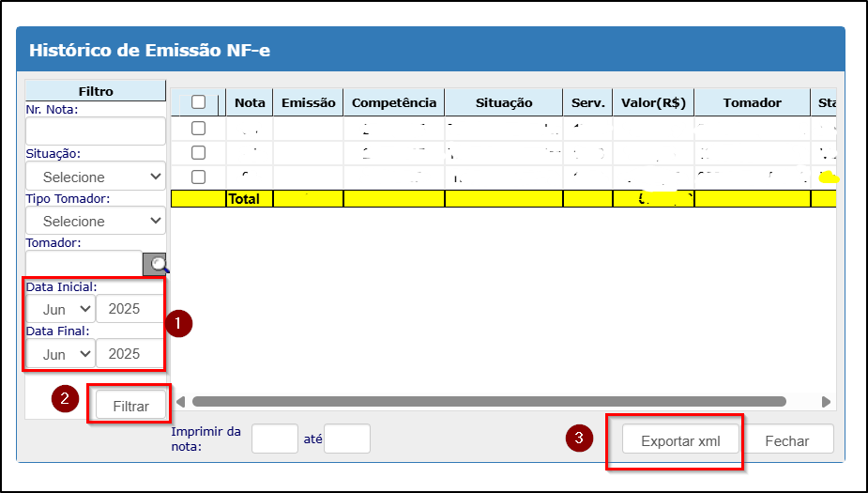Viewport: 868px width, 493px height.
Task: Open the Situação dropdown
Action: 96,177
